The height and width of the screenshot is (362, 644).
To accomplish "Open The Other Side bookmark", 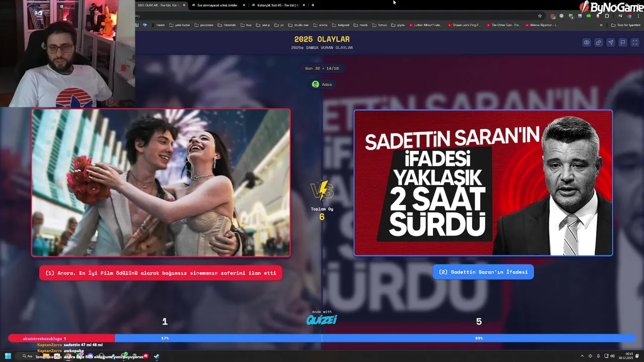I will pyautogui.click(x=503, y=25).
